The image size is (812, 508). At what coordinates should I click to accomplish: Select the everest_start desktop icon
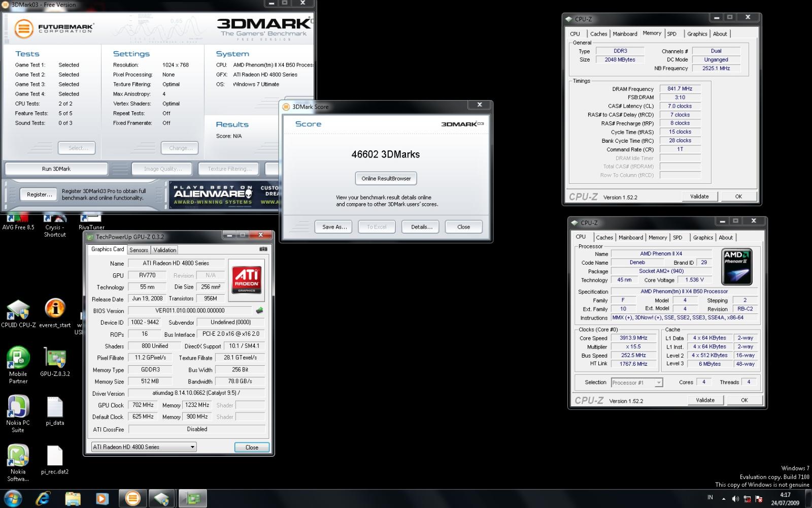click(x=55, y=313)
